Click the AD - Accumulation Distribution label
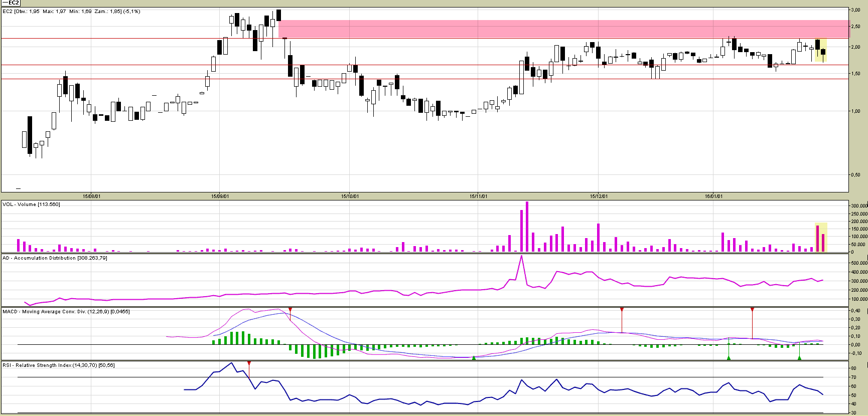868x416 pixels. [55, 258]
